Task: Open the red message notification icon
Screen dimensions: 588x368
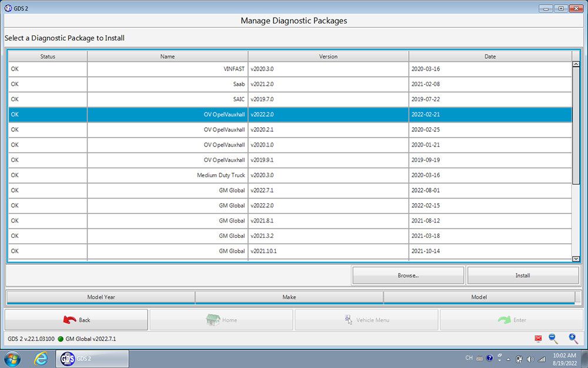Action: 538,339
